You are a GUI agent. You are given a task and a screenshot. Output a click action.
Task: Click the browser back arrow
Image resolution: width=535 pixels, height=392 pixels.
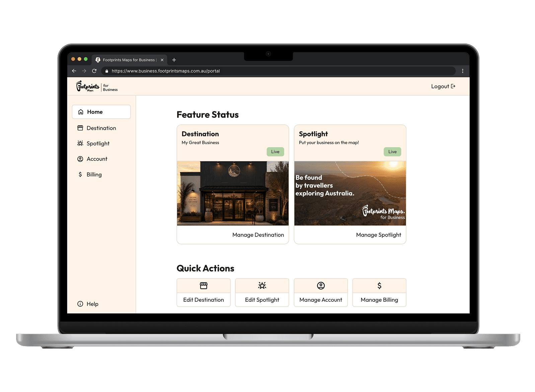point(74,71)
